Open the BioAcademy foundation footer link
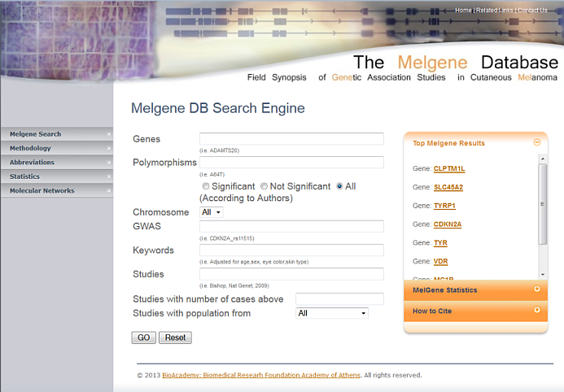564x392 pixels. point(261,375)
